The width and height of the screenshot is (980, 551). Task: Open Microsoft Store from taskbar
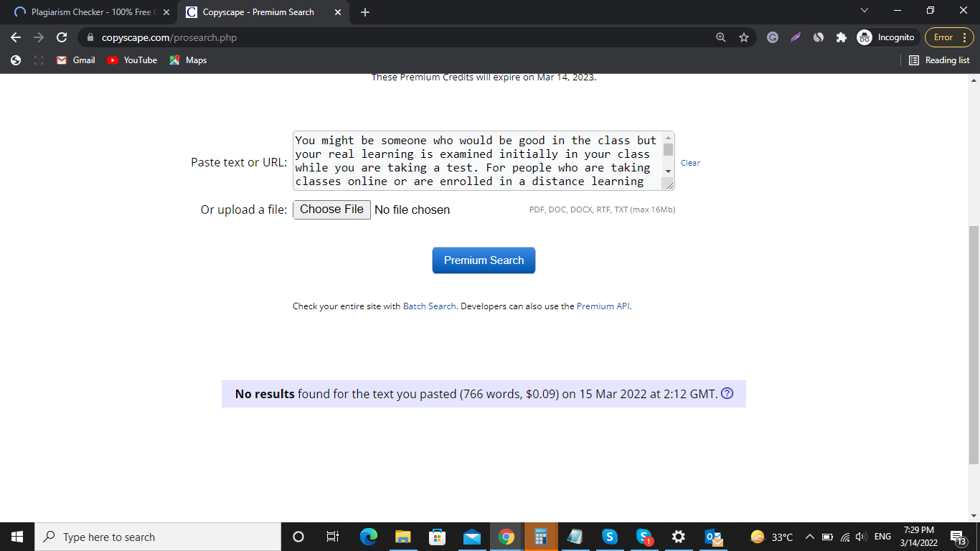[437, 537]
